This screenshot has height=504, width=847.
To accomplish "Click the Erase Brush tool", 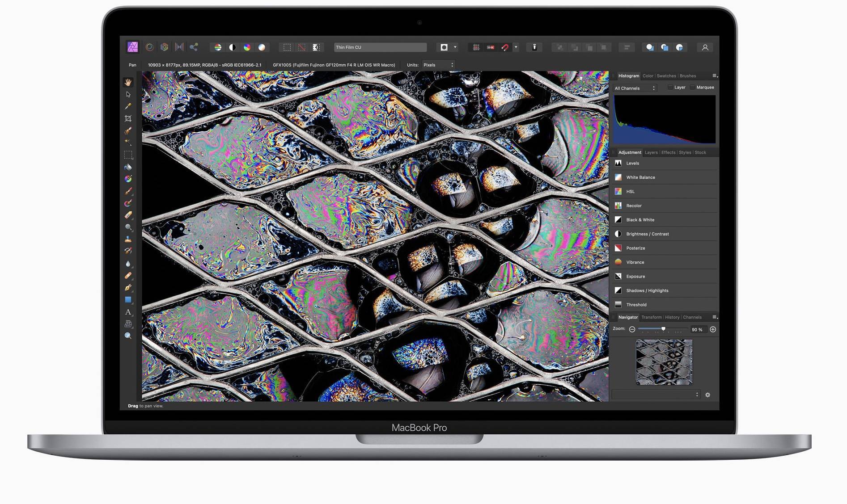I will tap(128, 215).
